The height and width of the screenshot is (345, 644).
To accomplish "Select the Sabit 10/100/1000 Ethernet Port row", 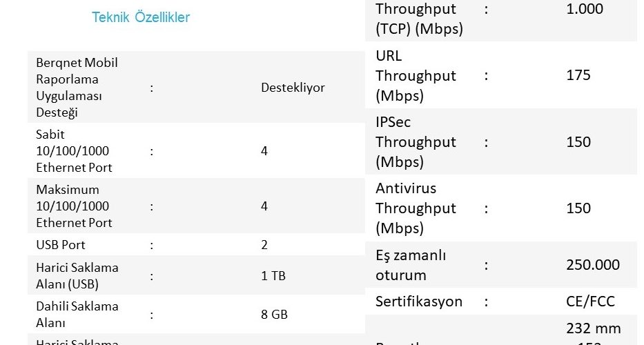I will (x=196, y=150).
